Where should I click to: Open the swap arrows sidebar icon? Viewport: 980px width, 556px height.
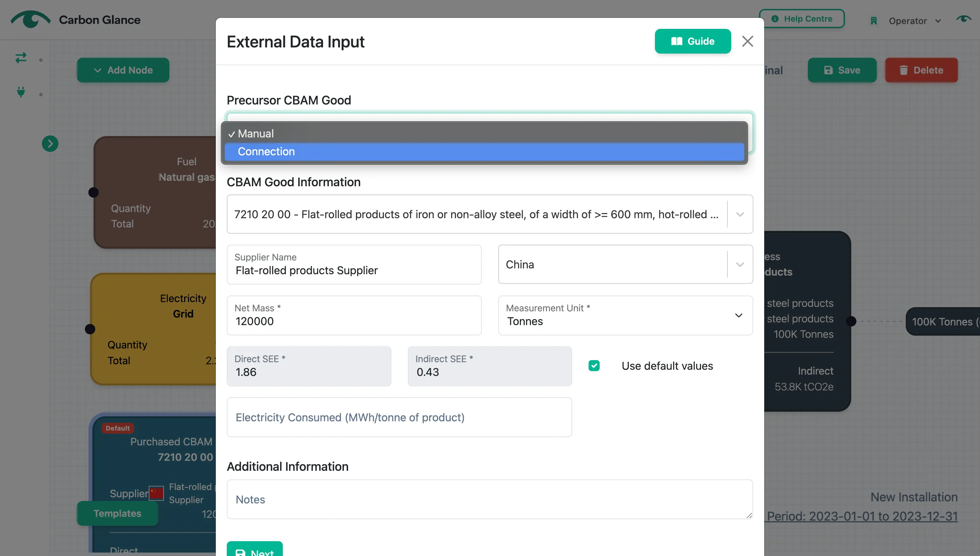coord(21,58)
